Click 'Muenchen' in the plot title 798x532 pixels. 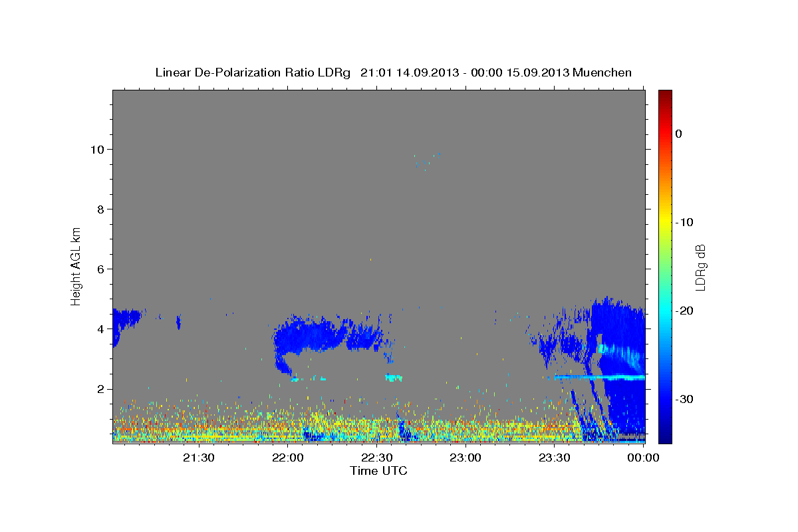[x=603, y=72]
